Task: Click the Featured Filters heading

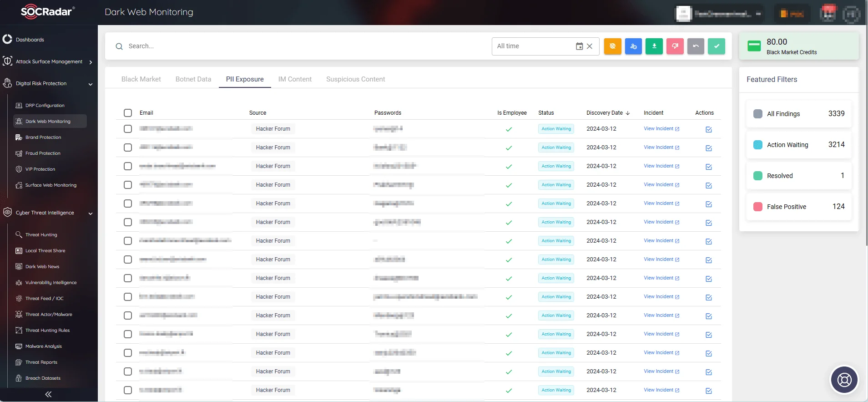Action: pyautogui.click(x=772, y=79)
